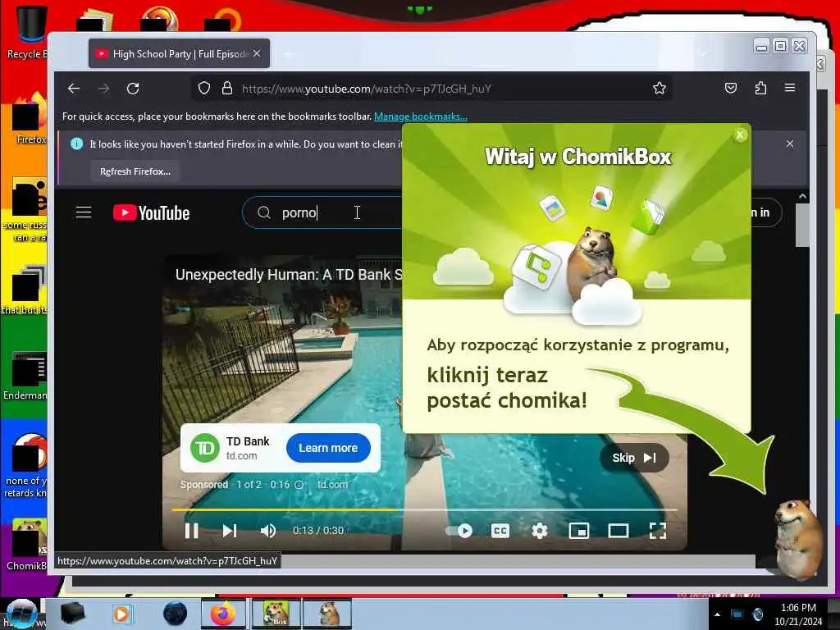Image resolution: width=840 pixels, height=630 pixels.
Task: Open a new Firefox tab
Action: pyautogui.click(x=288, y=54)
